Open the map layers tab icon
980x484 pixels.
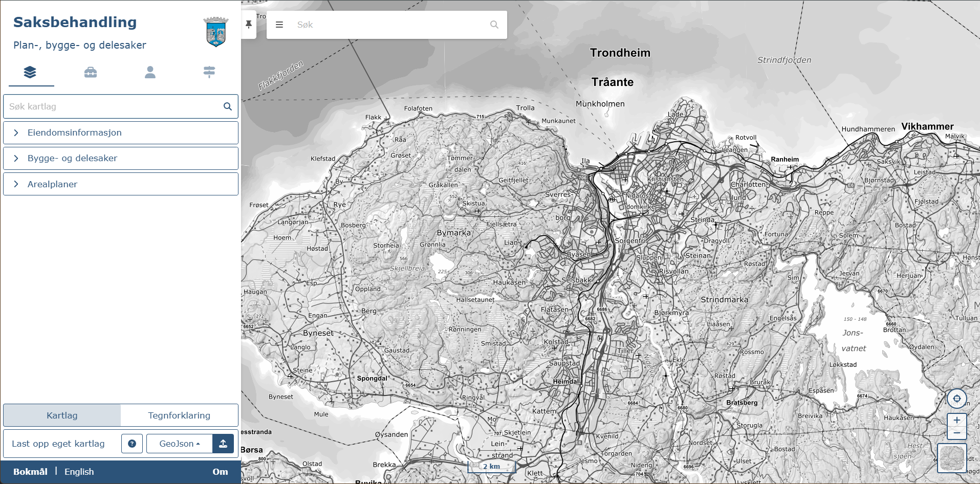click(30, 72)
